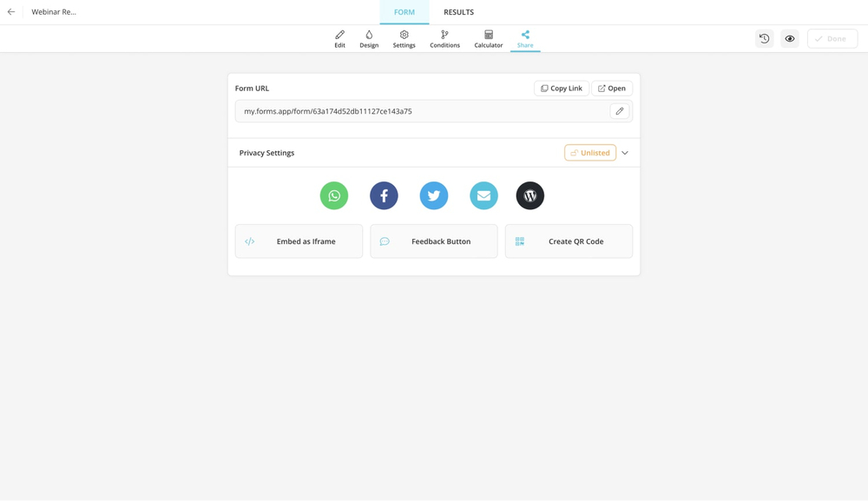Image resolution: width=868 pixels, height=501 pixels.
Task: Select the FORM tab
Action: point(404,12)
